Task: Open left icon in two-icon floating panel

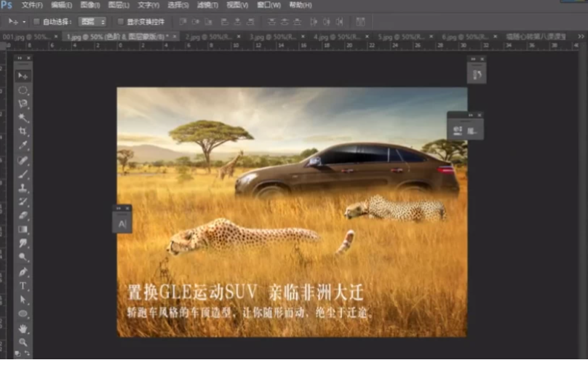Action: coord(458,130)
